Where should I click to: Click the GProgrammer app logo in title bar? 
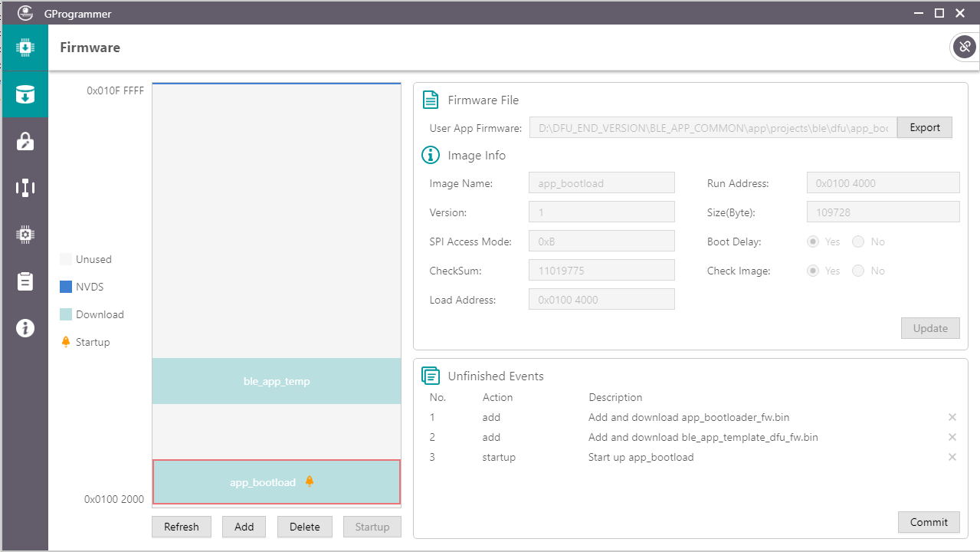25,12
